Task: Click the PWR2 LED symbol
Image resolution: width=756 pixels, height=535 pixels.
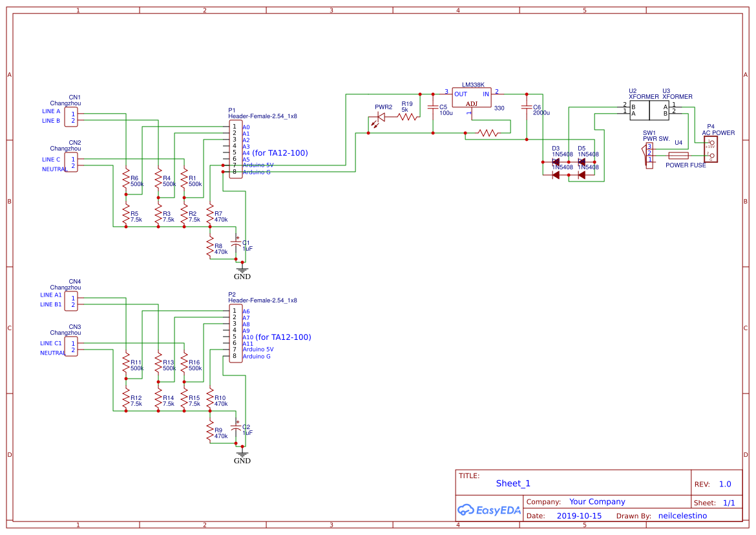Action: [x=381, y=116]
